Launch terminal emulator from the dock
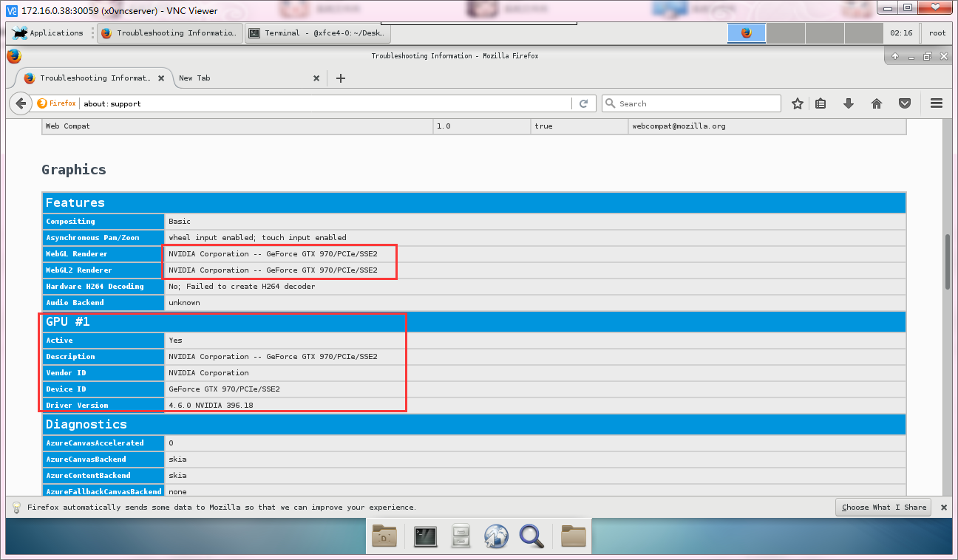 click(x=425, y=536)
